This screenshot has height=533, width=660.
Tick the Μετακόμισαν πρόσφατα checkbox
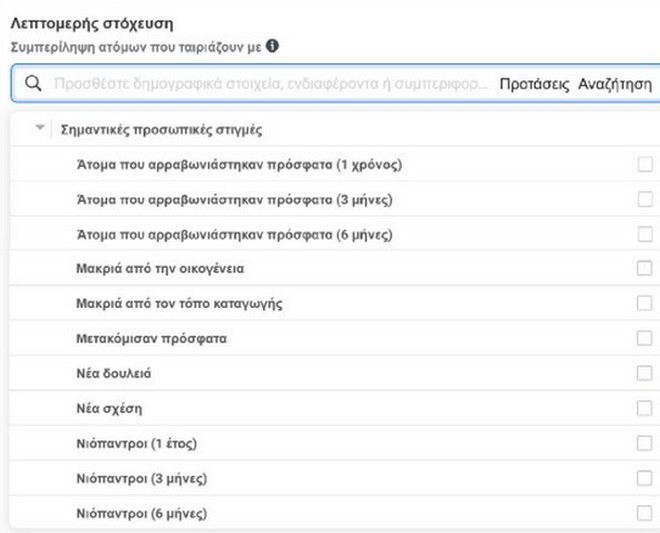tap(645, 339)
